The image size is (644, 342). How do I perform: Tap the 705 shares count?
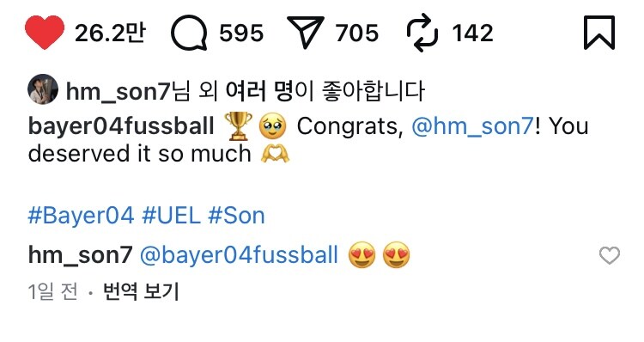tap(357, 33)
